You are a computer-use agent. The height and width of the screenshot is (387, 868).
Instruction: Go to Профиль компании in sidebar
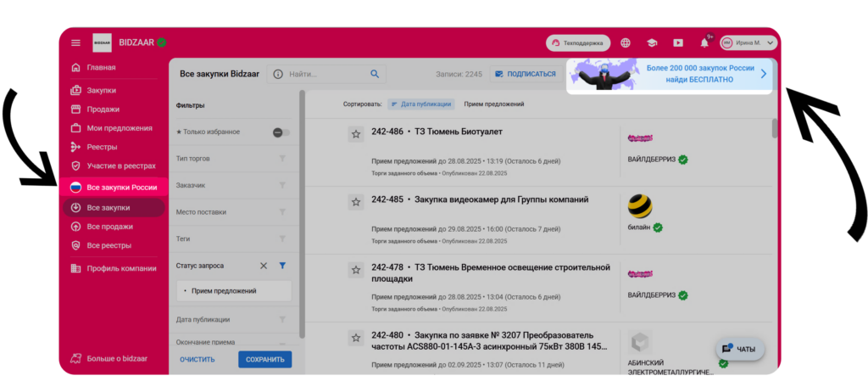121,268
